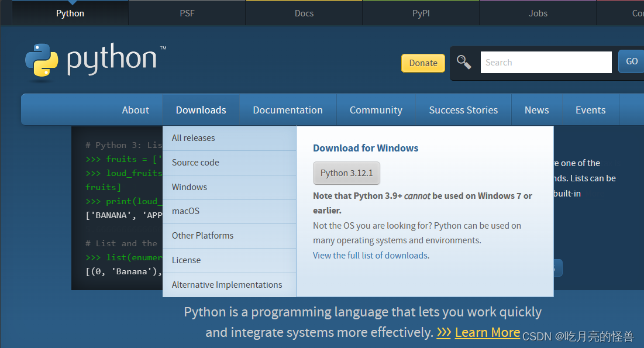Screen dimensions: 644x348
Task: Switch to the PyPI tab
Action: 421,12
